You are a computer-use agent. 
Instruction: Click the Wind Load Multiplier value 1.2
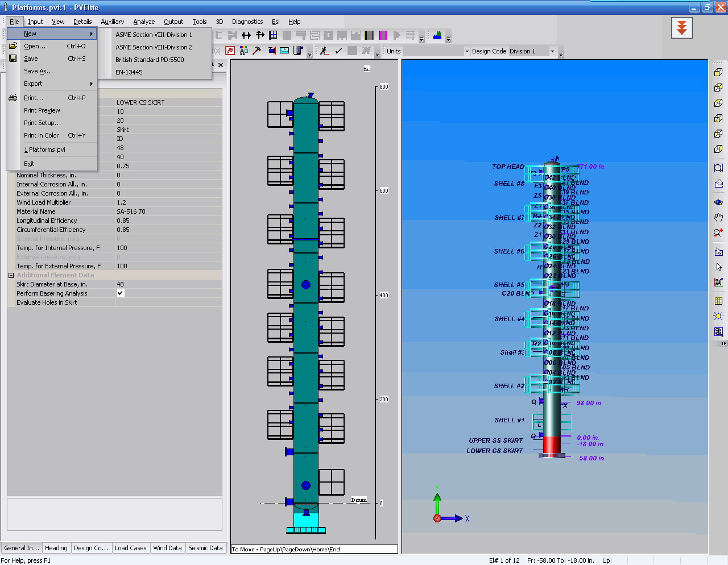[168, 202]
